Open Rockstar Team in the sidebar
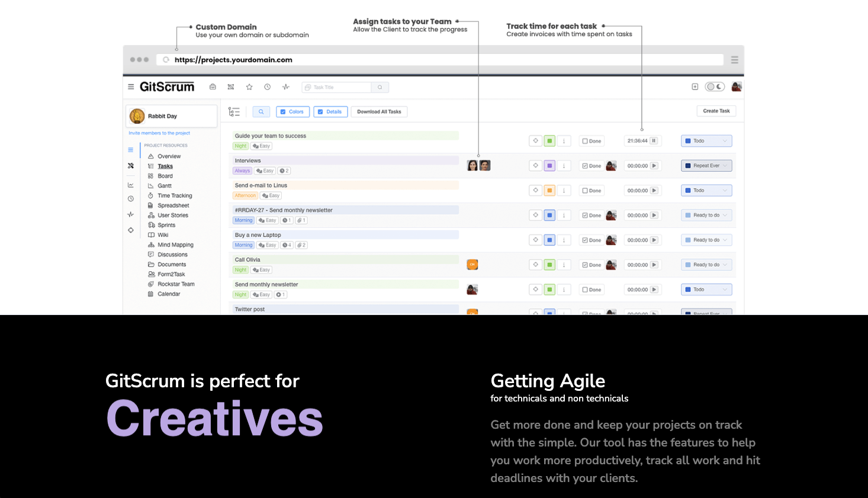Viewport: 868px width, 498px height. click(x=176, y=284)
